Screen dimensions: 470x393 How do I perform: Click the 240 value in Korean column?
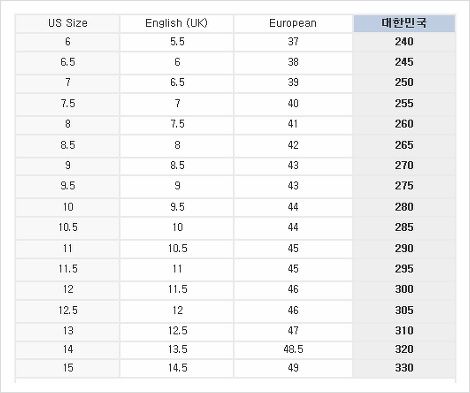404,42
